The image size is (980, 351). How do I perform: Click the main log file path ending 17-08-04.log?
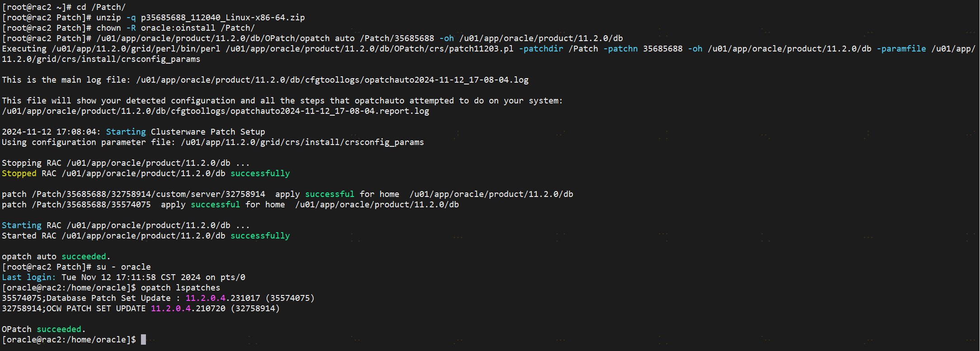(x=332, y=80)
